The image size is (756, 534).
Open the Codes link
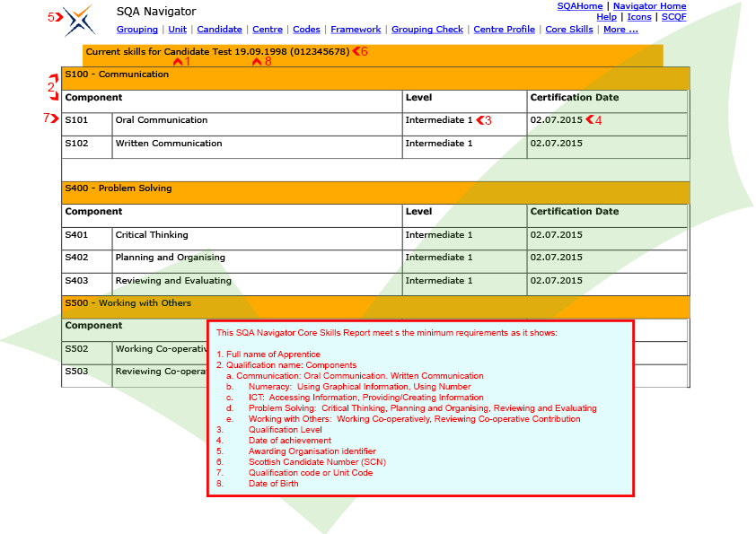click(307, 30)
